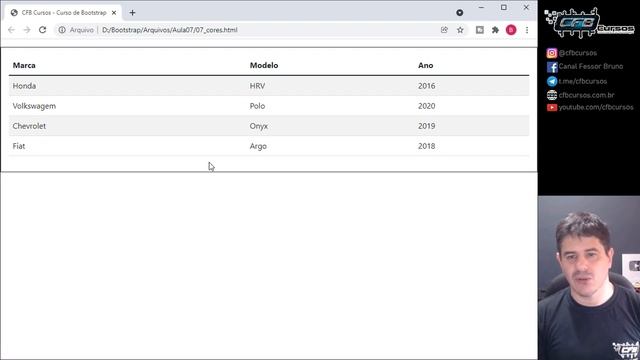Select the 2018 cell

[472, 146]
